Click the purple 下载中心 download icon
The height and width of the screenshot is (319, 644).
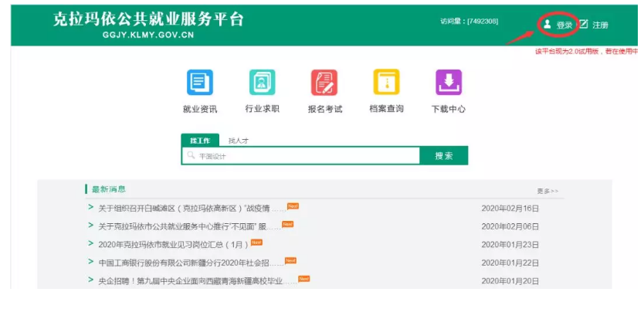tap(448, 83)
